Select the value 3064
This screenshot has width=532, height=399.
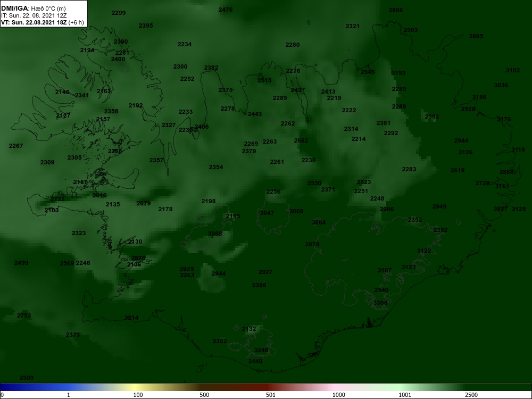(x=319, y=222)
